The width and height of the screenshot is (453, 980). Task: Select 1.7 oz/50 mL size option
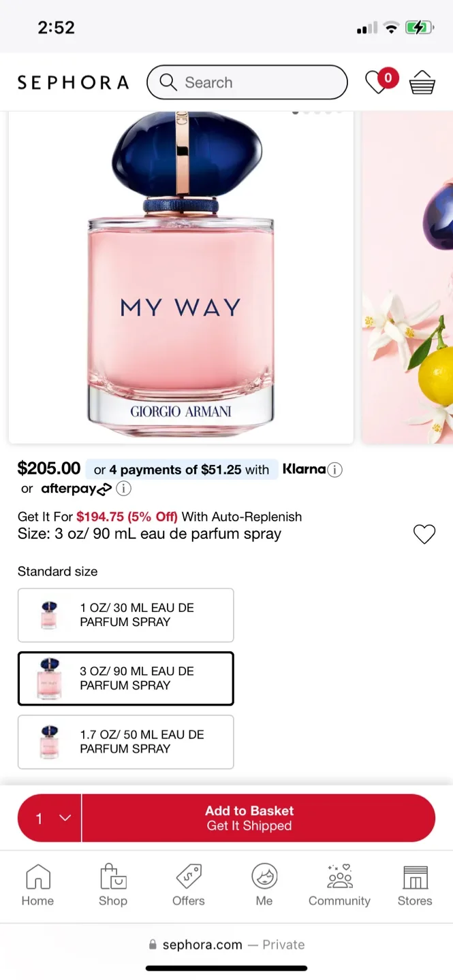126,742
